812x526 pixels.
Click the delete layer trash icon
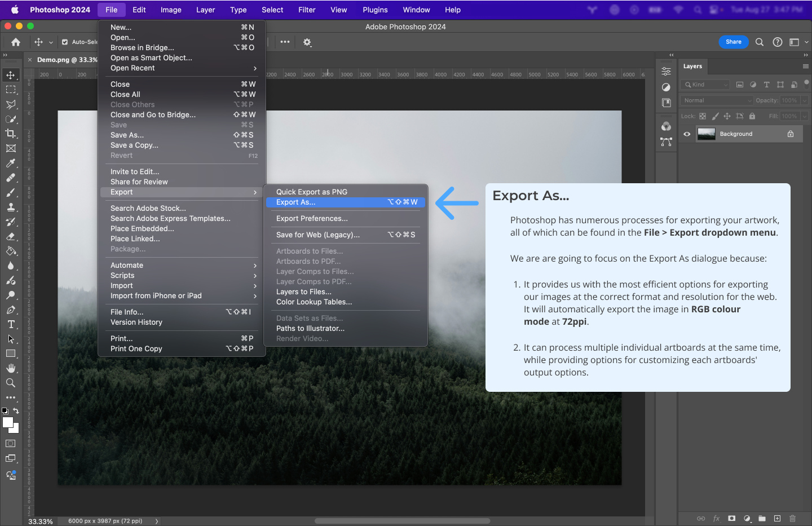[792, 518]
